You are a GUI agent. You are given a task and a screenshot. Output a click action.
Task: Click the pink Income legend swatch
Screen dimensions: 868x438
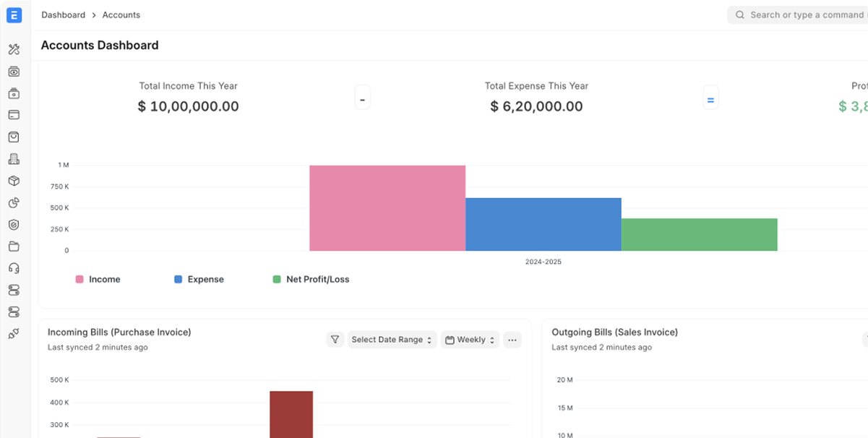click(x=80, y=279)
